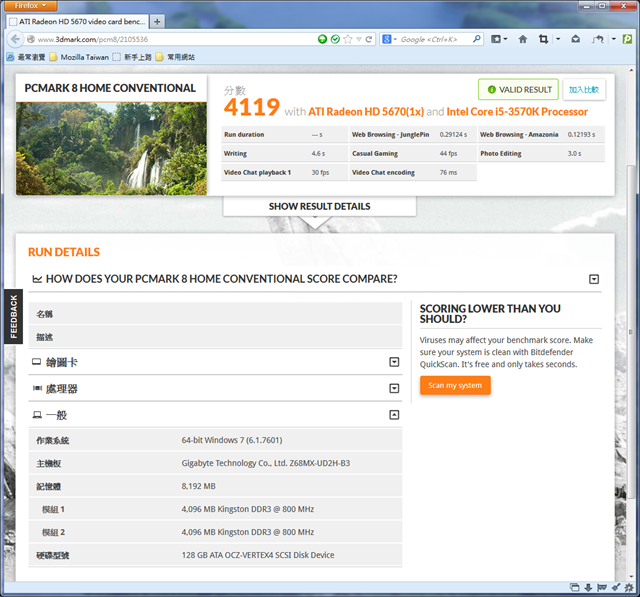
Task: Open the 最常瀏覽 bookmark
Action: click(26, 57)
